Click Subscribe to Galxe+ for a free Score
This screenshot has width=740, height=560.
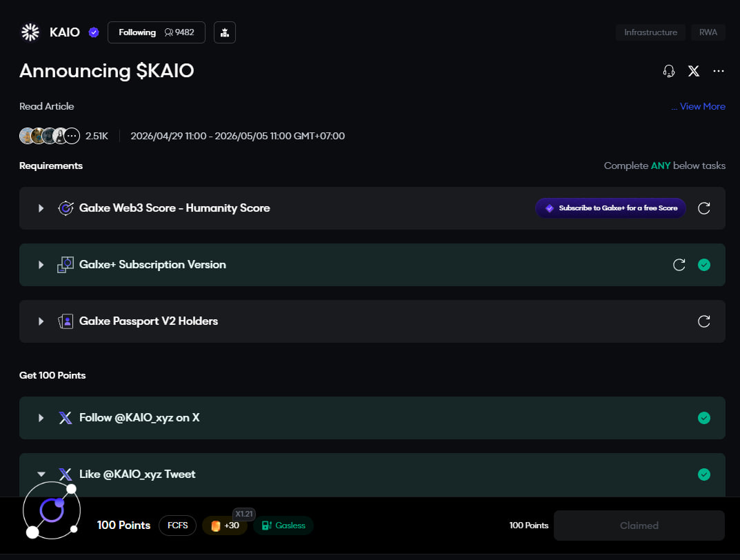610,208
